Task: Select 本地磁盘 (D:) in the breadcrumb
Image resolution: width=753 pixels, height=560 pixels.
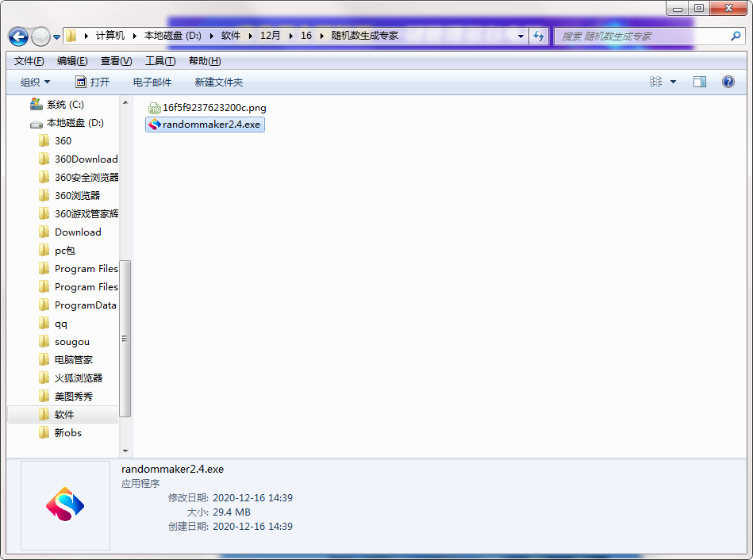Action: pos(173,36)
